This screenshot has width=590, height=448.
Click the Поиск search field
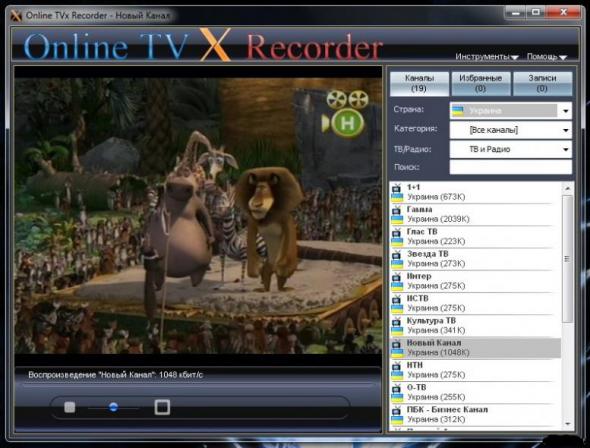[511, 167]
